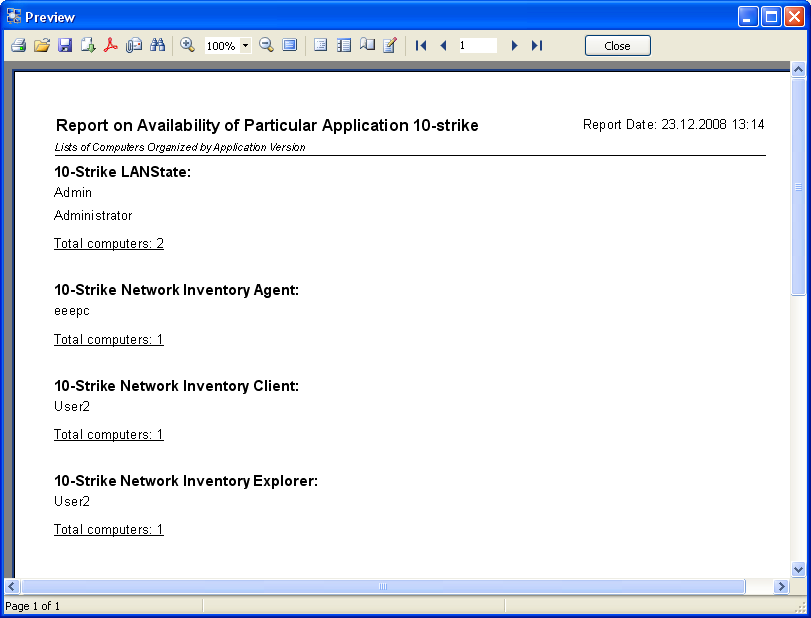Click the Report Date text

tap(673, 125)
